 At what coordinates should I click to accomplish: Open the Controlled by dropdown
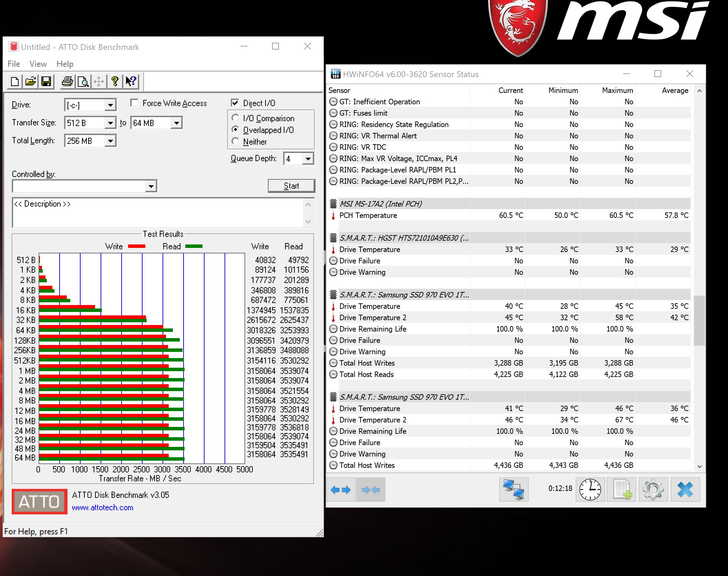[151, 186]
